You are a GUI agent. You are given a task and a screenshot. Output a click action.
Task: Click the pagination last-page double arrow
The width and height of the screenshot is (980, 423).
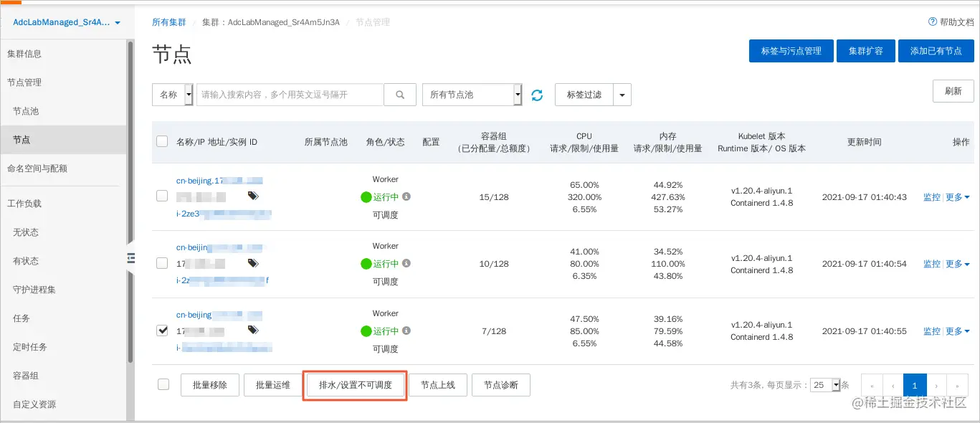pyautogui.click(x=958, y=385)
